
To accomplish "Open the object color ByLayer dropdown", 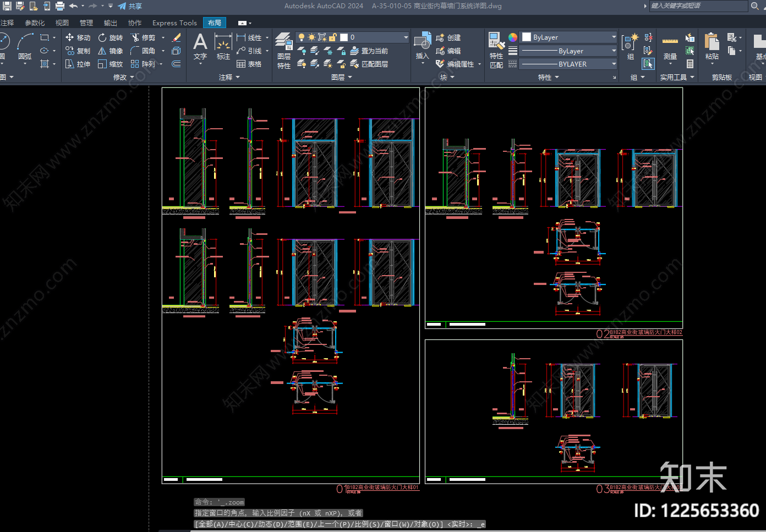I will click(568, 37).
